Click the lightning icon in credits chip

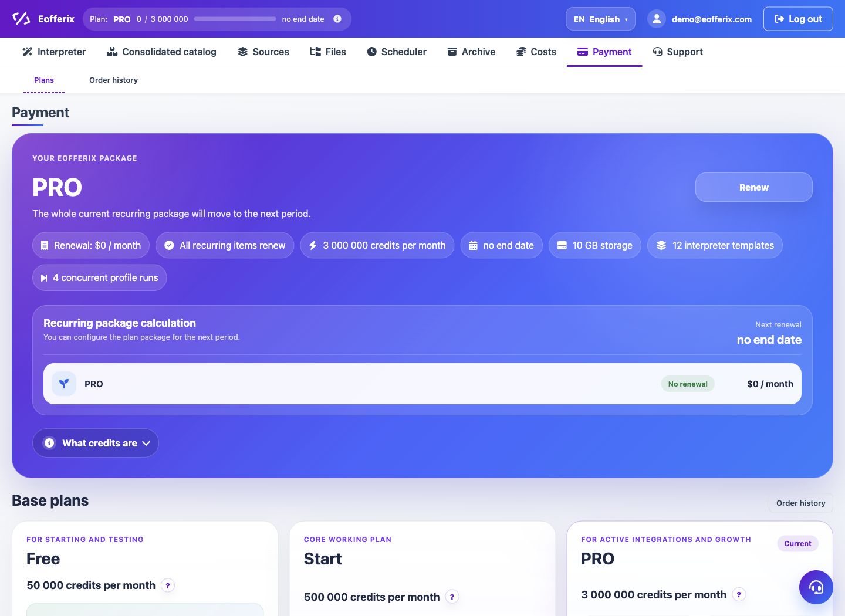[x=313, y=245]
